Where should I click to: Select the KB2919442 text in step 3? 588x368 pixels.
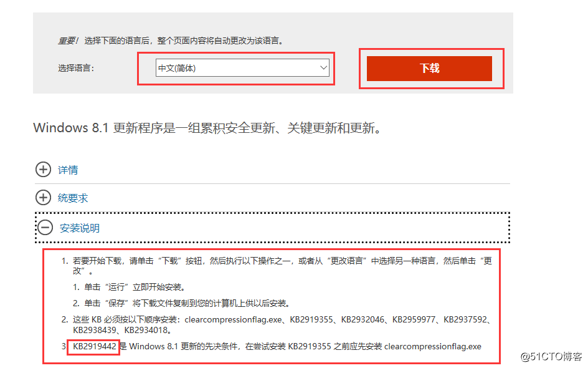(x=95, y=346)
